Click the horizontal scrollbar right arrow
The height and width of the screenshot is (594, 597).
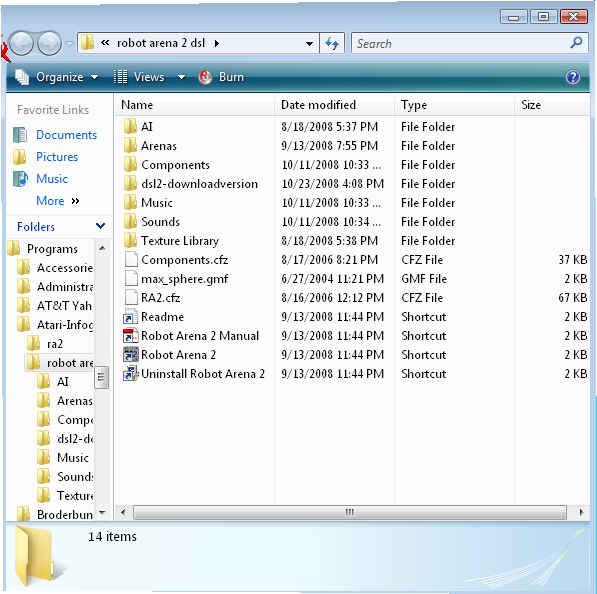tap(581, 512)
